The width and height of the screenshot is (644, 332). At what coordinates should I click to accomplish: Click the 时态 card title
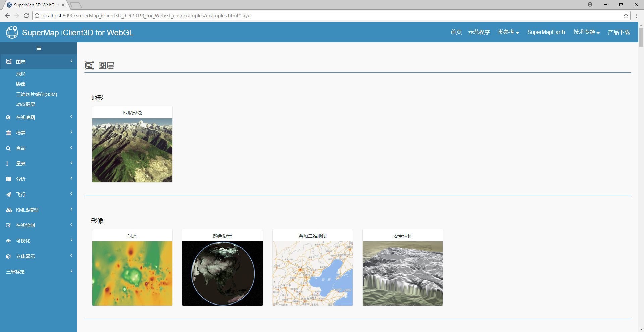pyautogui.click(x=132, y=236)
